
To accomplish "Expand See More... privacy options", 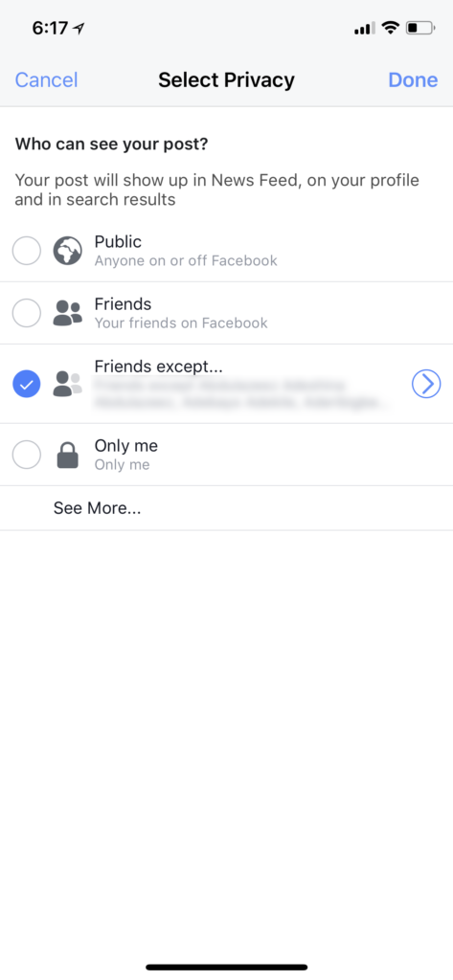I will point(97,508).
